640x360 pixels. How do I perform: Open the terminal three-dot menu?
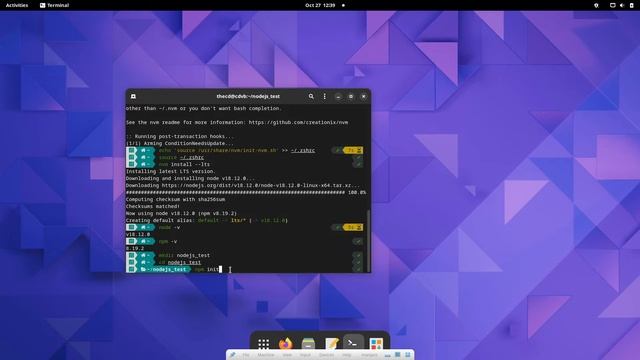coord(324,96)
